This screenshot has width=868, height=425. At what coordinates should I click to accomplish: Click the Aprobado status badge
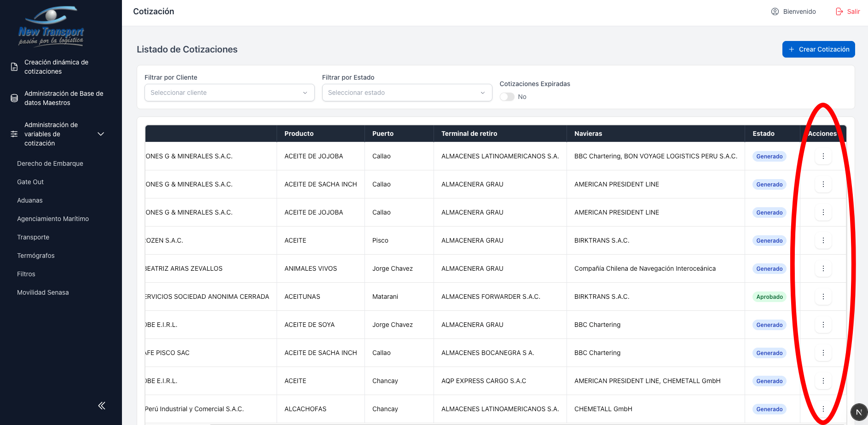tap(769, 297)
